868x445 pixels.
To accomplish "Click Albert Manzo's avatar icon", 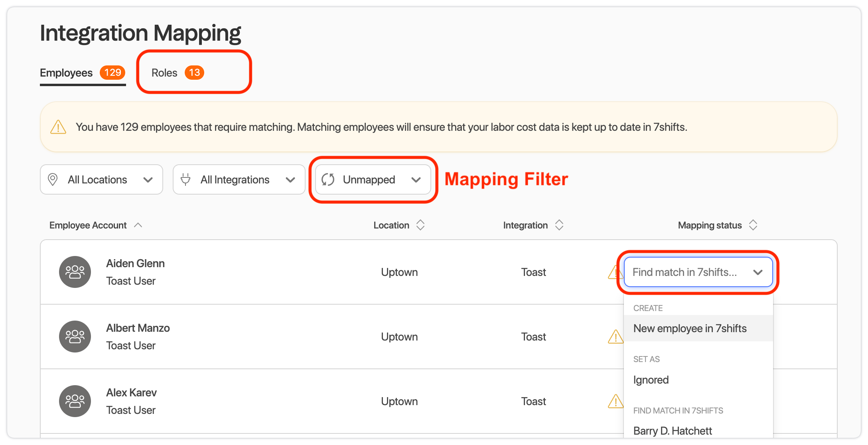I will [75, 337].
